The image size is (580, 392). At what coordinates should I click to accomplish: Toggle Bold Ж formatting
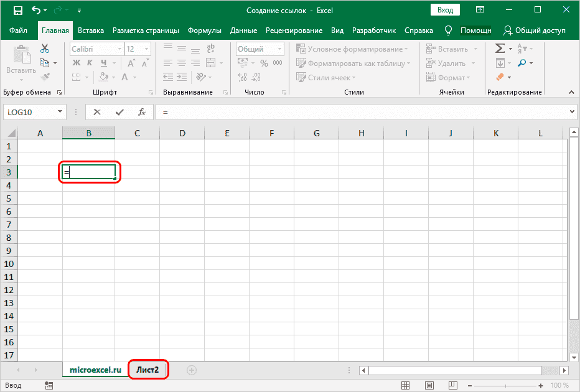point(77,63)
